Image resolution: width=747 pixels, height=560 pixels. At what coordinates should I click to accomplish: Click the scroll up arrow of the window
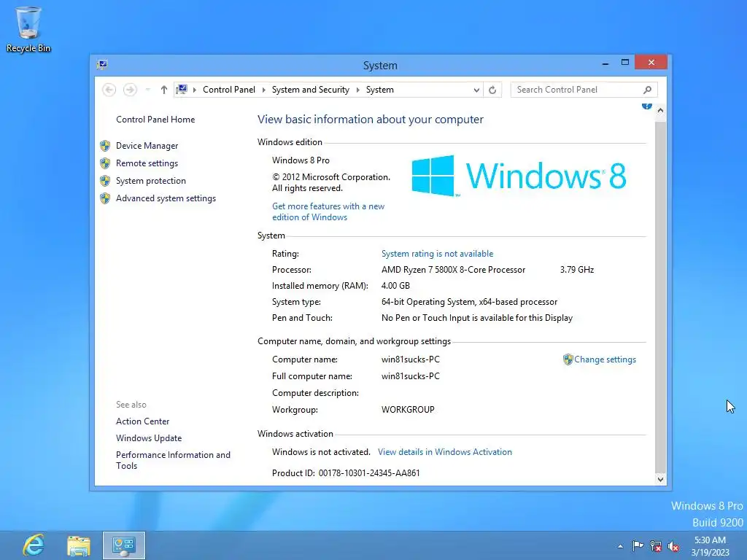(660, 110)
